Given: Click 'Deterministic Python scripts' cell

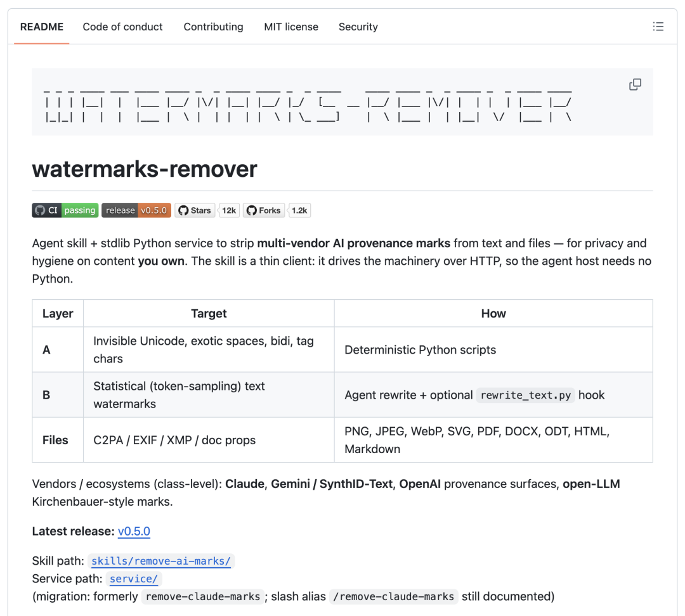Looking at the screenshot, I should tap(493, 350).
